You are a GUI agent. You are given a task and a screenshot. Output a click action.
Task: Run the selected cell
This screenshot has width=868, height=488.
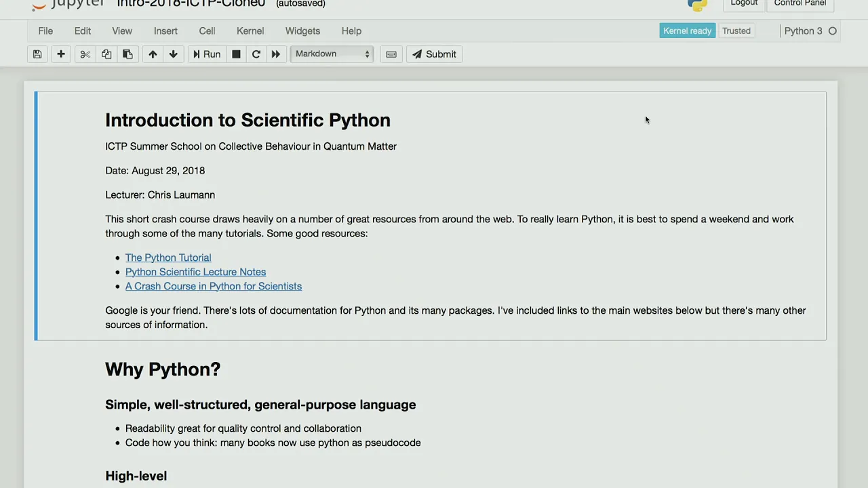point(207,54)
